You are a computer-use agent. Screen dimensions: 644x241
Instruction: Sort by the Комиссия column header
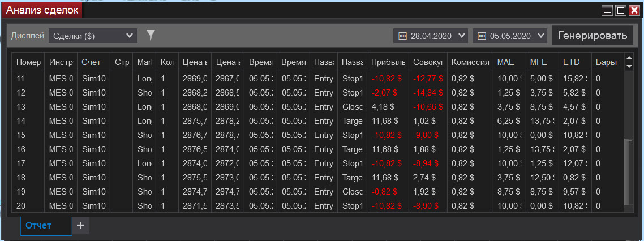click(470, 62)
